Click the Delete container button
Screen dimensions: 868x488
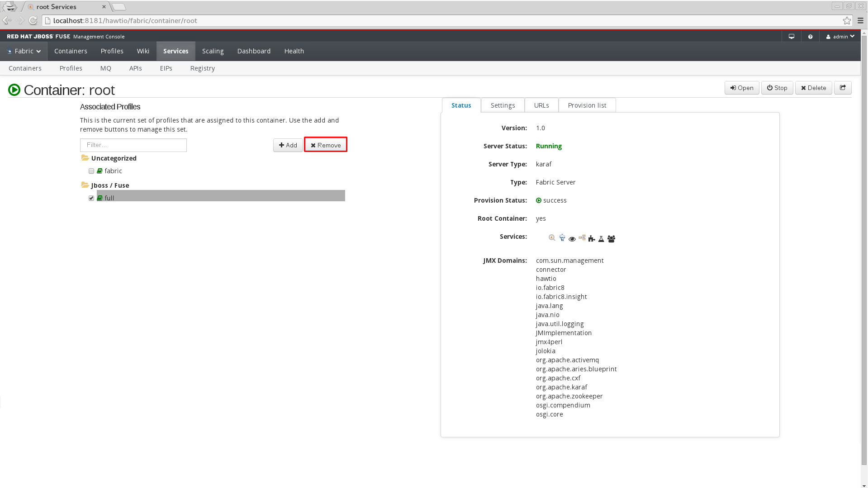[x=813, y=88]
